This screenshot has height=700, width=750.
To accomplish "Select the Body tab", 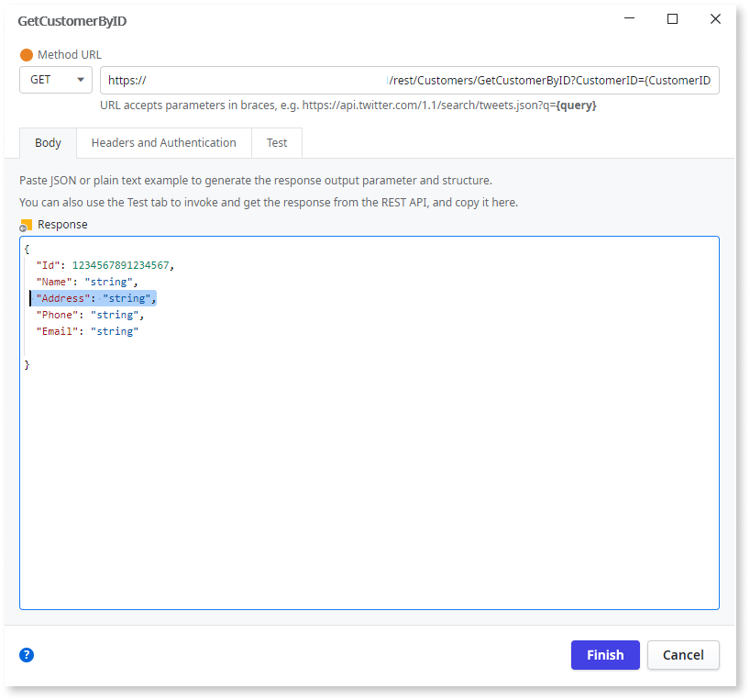I will 47,142.
